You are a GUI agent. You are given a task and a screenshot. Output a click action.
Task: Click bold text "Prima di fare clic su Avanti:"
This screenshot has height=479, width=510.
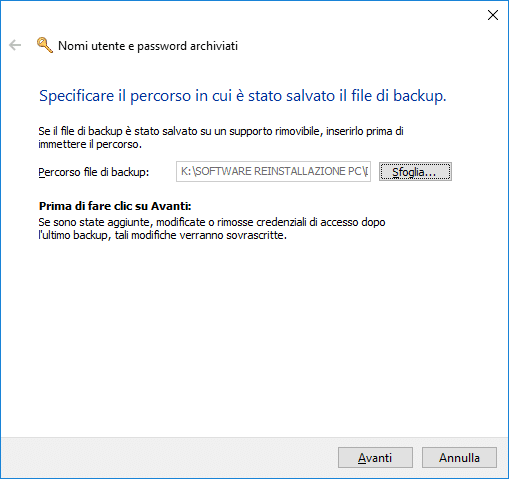(115, 206)
